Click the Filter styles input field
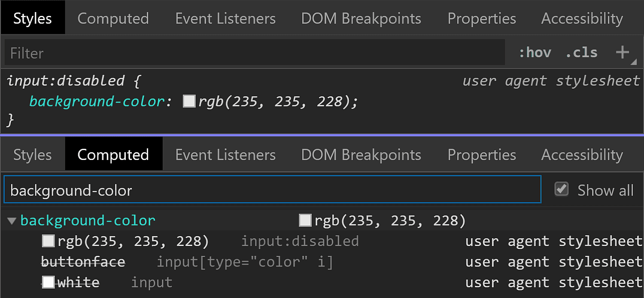The height and width of the screenshot is (298, 644). (255, 53)
